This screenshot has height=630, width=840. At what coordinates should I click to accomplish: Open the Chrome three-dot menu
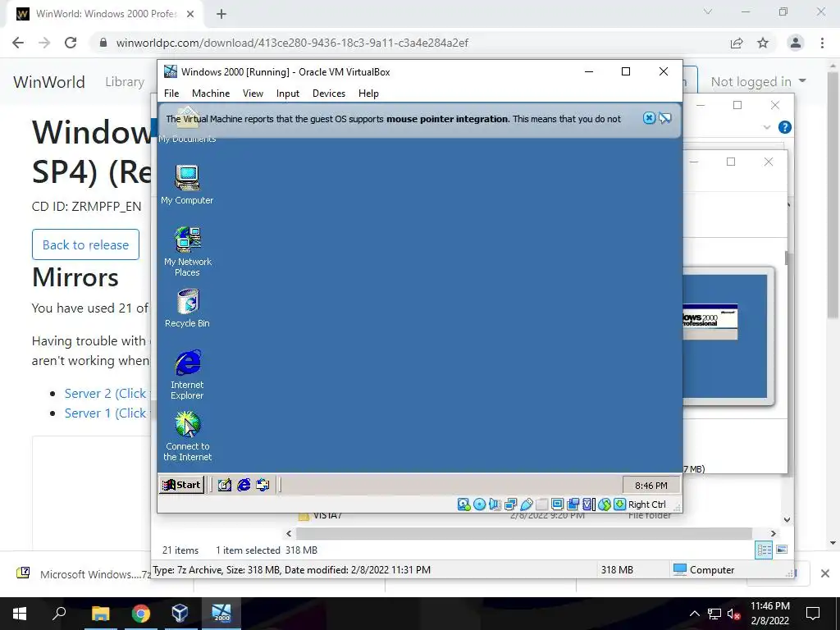822,43
